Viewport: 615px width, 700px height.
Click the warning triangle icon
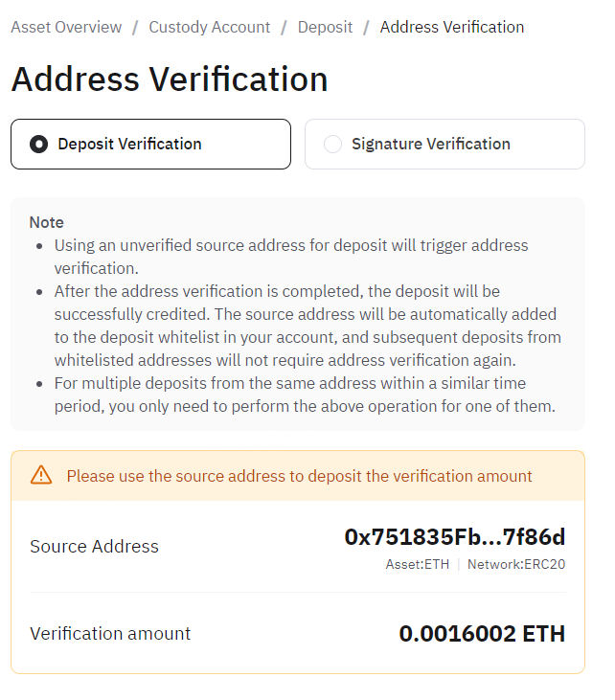(x=41, y=475)
